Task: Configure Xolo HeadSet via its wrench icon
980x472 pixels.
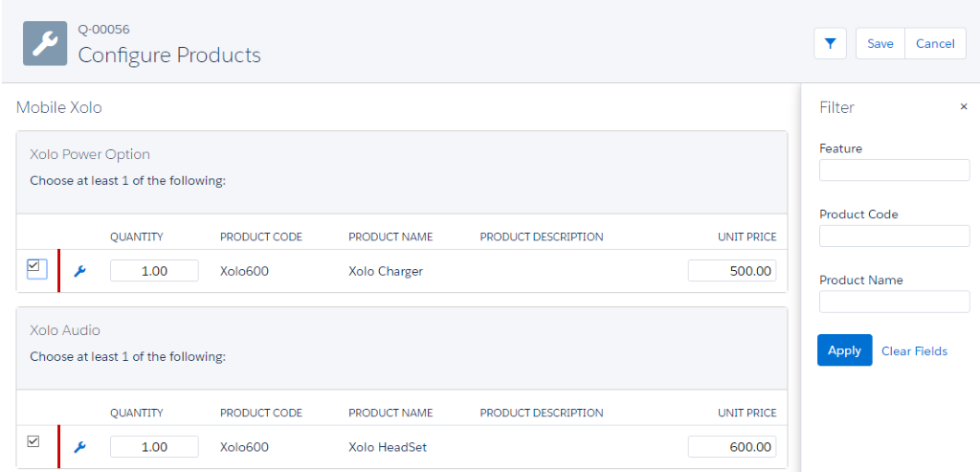Action: [x=79, y=447]
